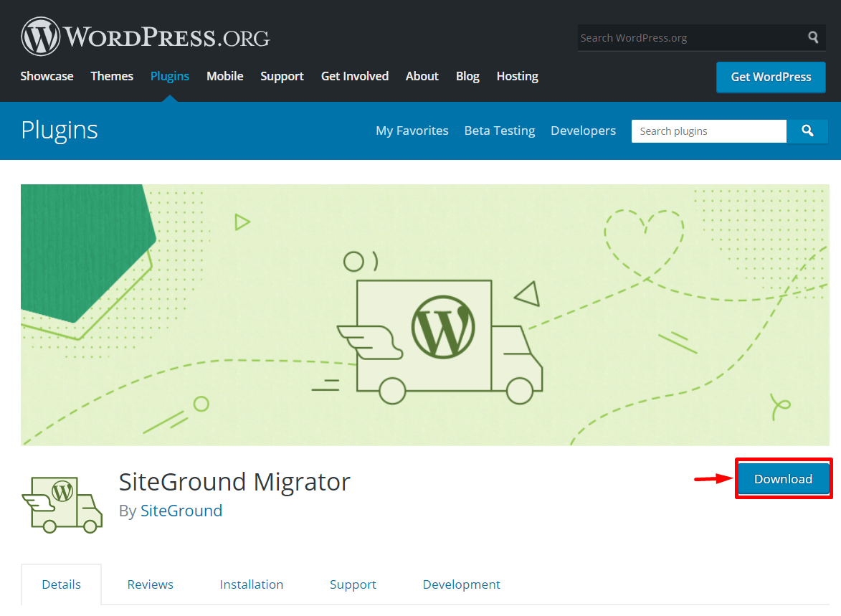
Task: Switch to the Reviews tab
Action: click(150, 584)
